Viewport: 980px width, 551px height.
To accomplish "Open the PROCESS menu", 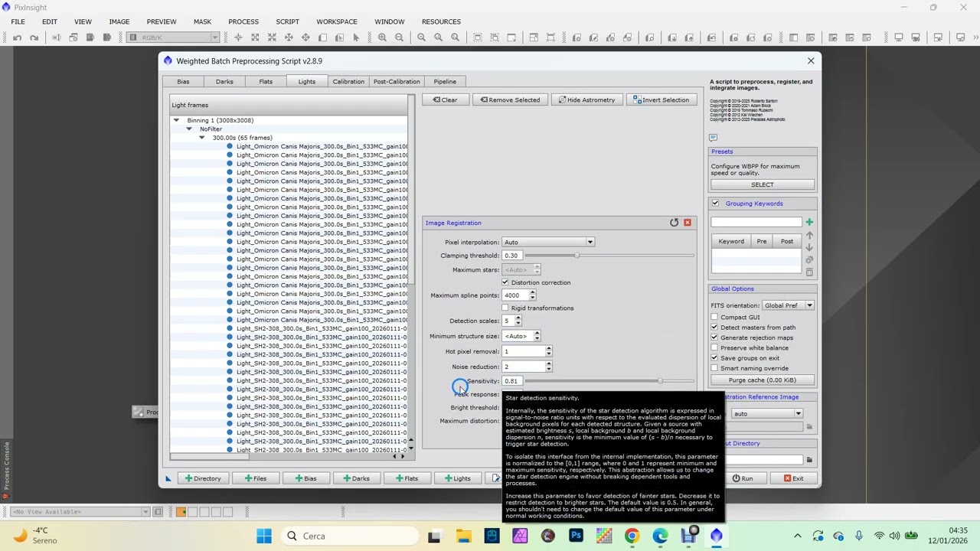I will [x=243, y=21].
